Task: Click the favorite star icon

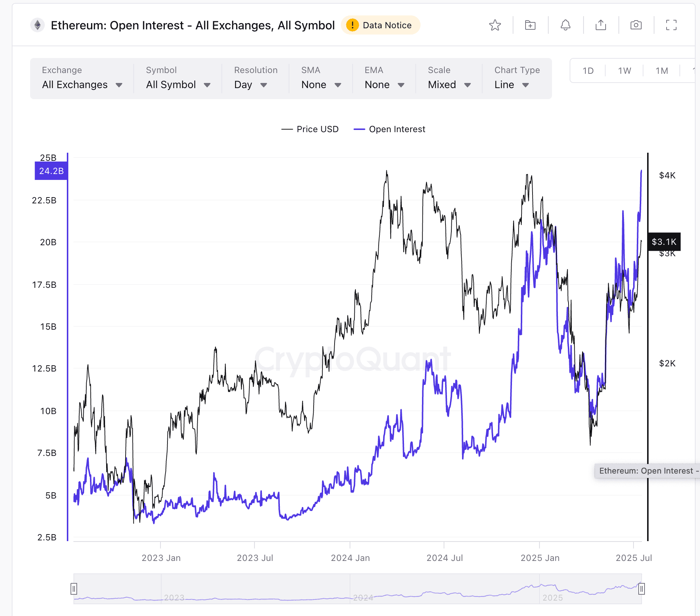Action: 495,25
